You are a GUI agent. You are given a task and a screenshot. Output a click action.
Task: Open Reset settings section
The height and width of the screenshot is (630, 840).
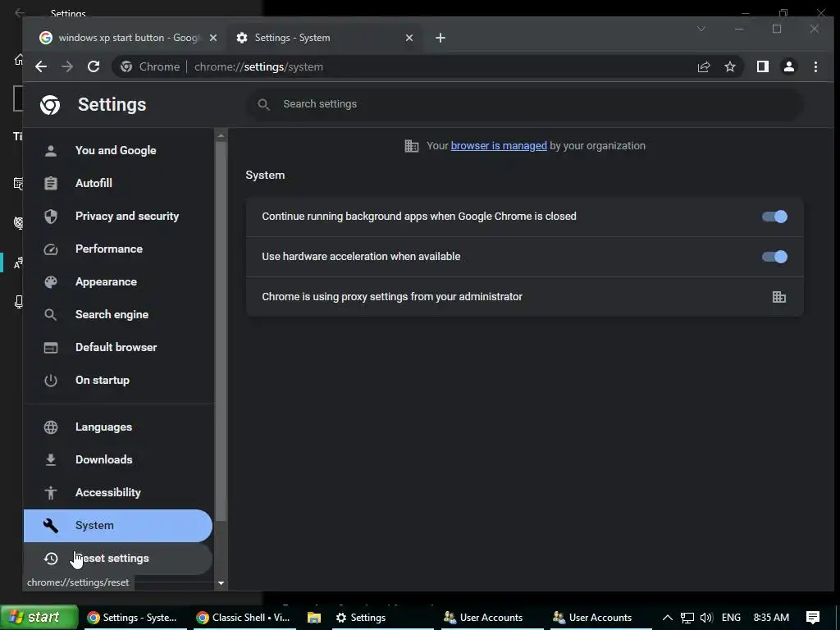(x=118, y=558)
